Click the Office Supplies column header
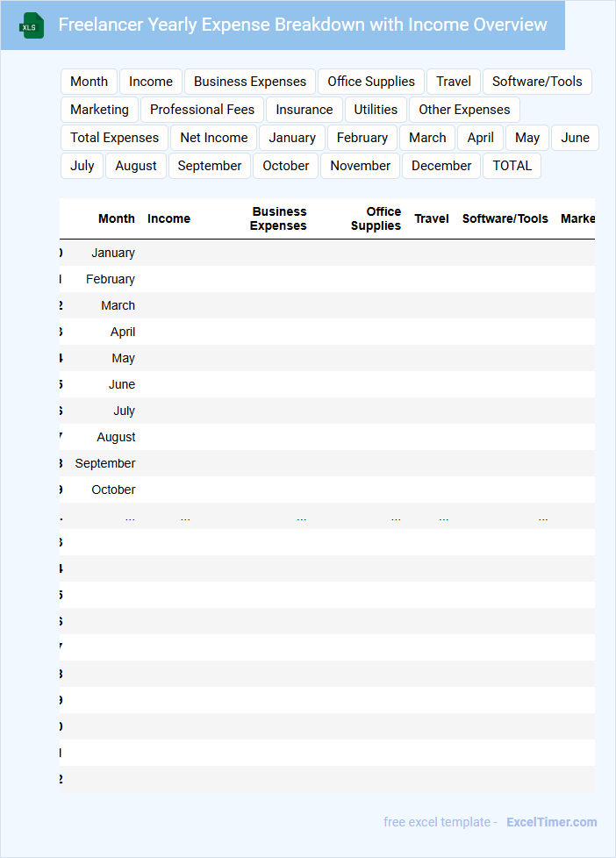Screen dimensions: 616x858 pyautogui.click(x=376, y=218)
